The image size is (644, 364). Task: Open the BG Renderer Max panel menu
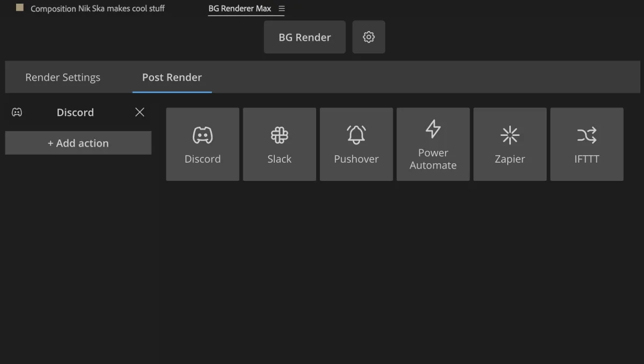click(282, 9)
